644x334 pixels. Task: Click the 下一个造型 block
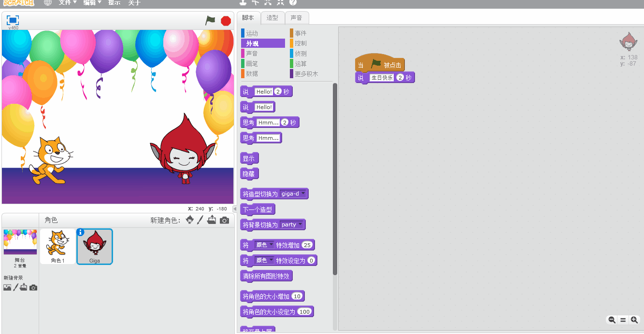click(258, 209)
